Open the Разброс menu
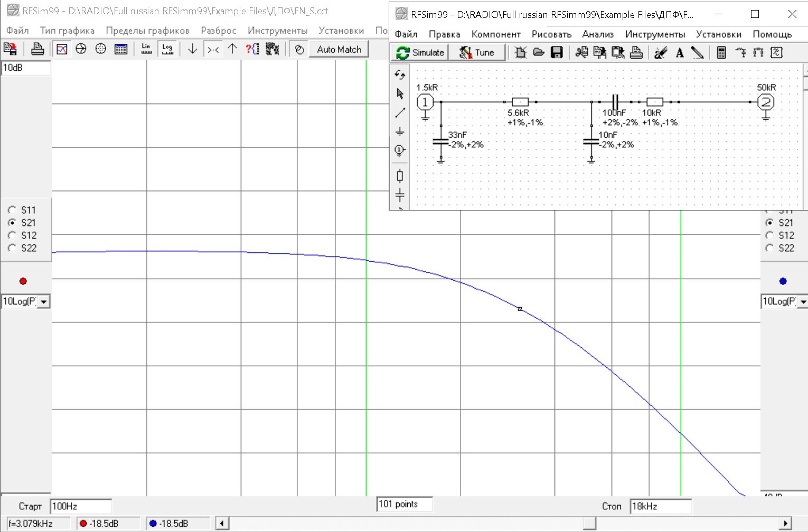808x532 pixels. coord(219,31)
